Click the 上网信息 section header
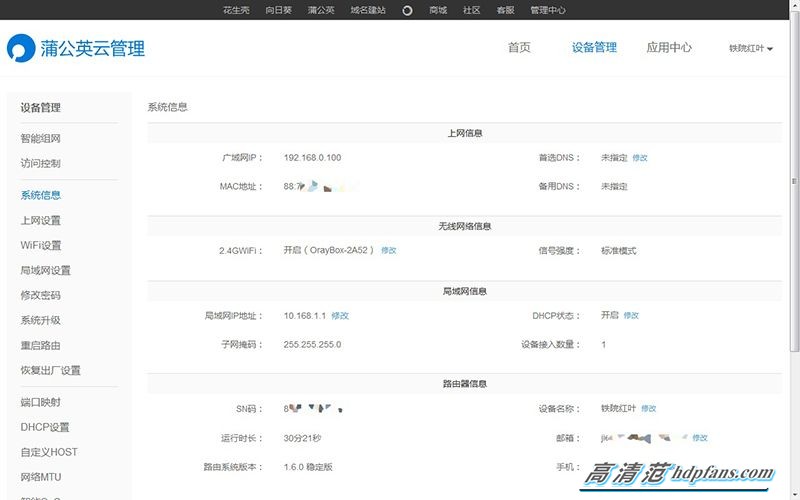The width and height of the screenshot is (800, 500). click(x=464, y=133)
